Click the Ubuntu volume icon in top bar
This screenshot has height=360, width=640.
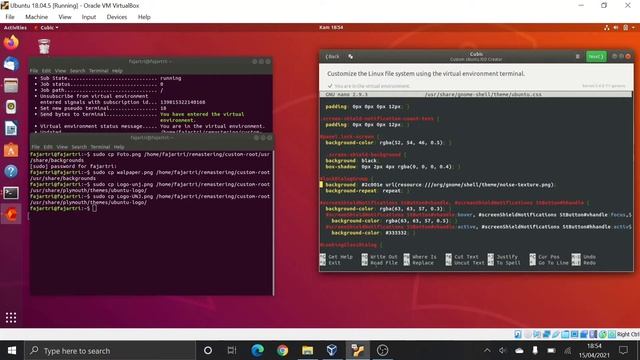click(x=616, y=28)
